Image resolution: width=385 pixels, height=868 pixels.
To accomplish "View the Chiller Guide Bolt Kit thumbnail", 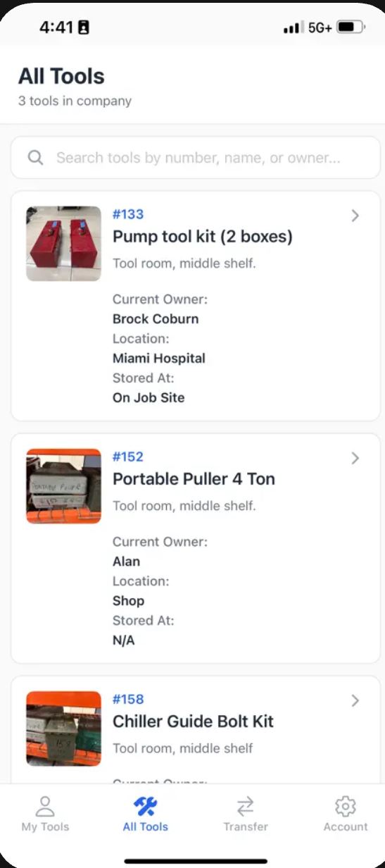I will coord(64,728).
